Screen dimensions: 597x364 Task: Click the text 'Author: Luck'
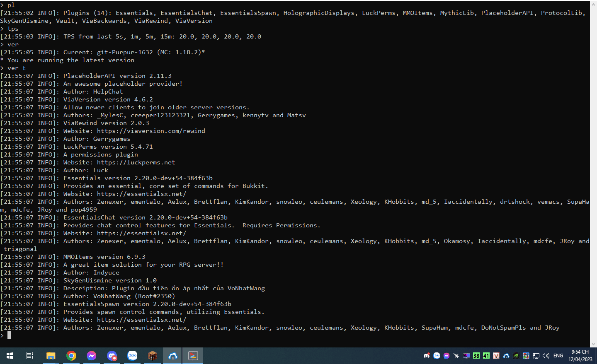pos(86,170)
